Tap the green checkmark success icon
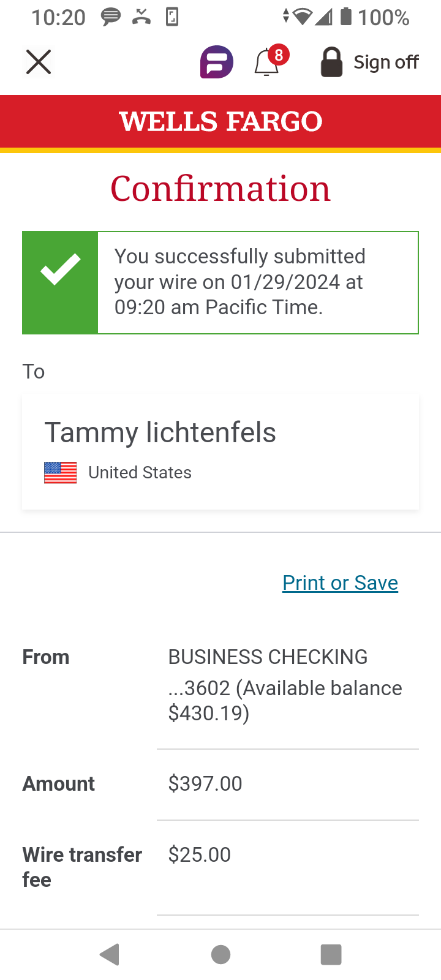 (x=60, y=282)
